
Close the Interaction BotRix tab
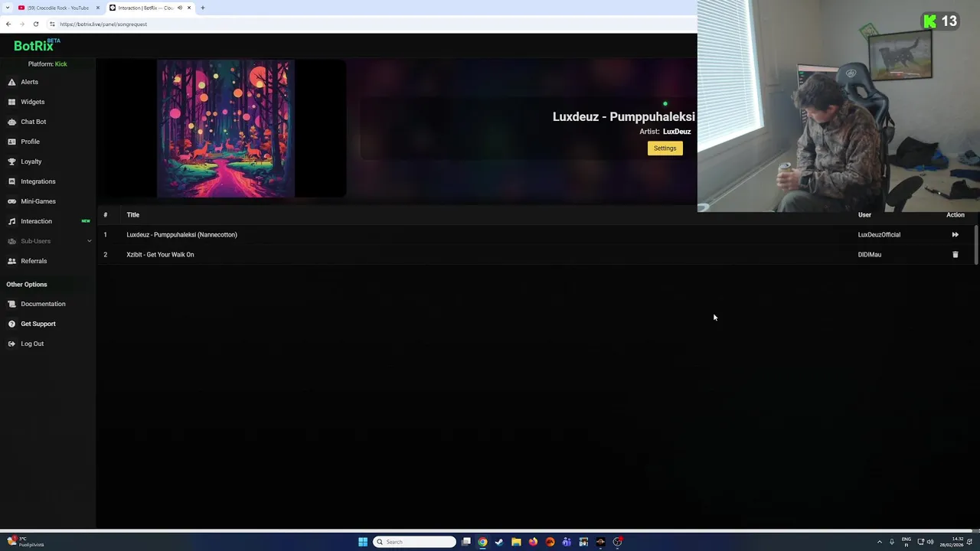point(189,8)
